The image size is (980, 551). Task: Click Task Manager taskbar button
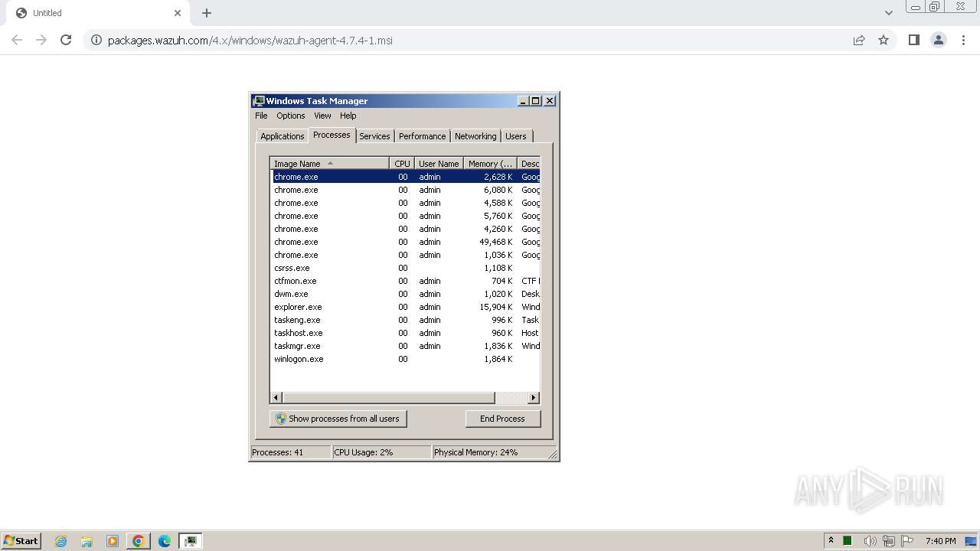191,541
